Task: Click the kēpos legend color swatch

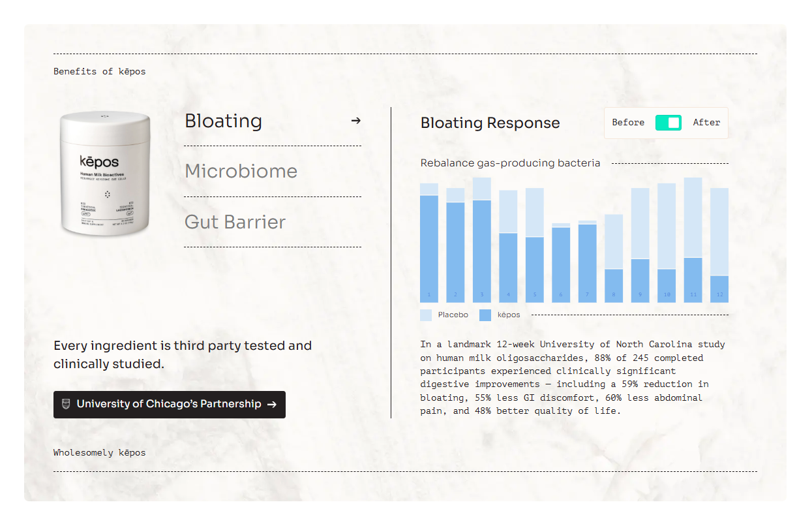Action: tap(485, 315)
